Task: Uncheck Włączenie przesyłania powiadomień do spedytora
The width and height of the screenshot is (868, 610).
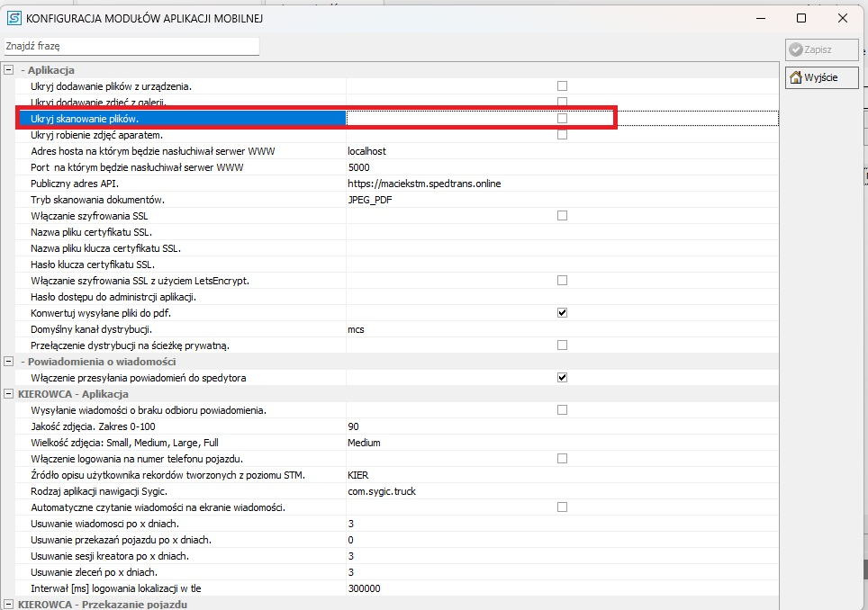Action: click(563, 378)
